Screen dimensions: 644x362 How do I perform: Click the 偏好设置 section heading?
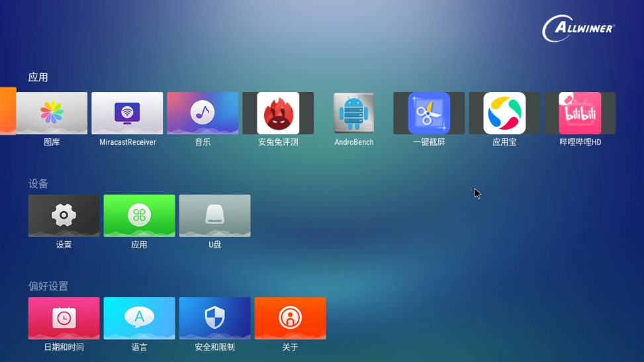[48, 286]
